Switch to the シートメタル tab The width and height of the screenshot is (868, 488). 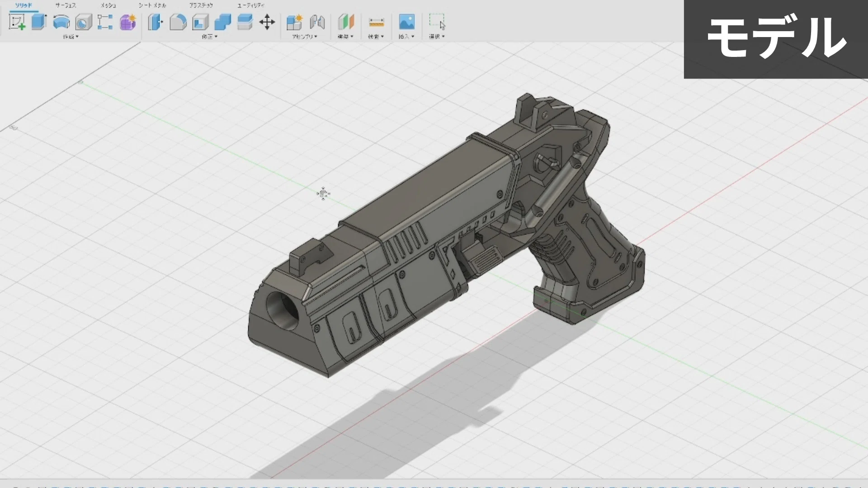pos(152,5)
